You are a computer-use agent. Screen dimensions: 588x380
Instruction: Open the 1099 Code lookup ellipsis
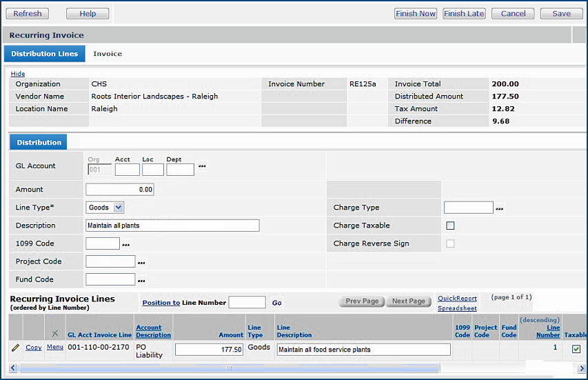click(125, 244)
